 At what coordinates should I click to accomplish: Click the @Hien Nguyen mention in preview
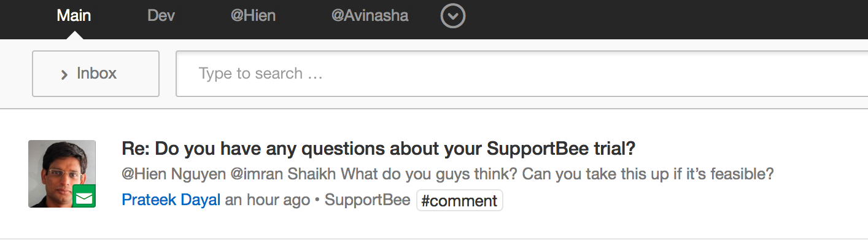pyautogui.click(x=174, y=174)
